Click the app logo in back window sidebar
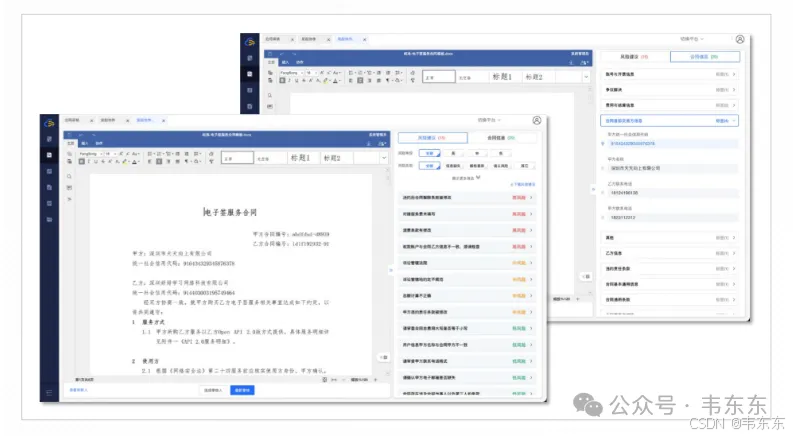793x437 pixels. 249,42
